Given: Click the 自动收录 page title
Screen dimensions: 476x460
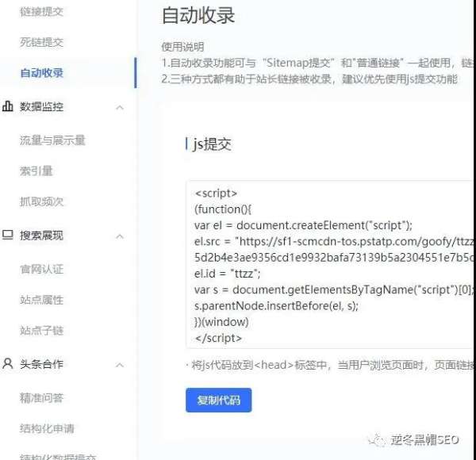Looking at the screenshot, I should pos(198,15).
